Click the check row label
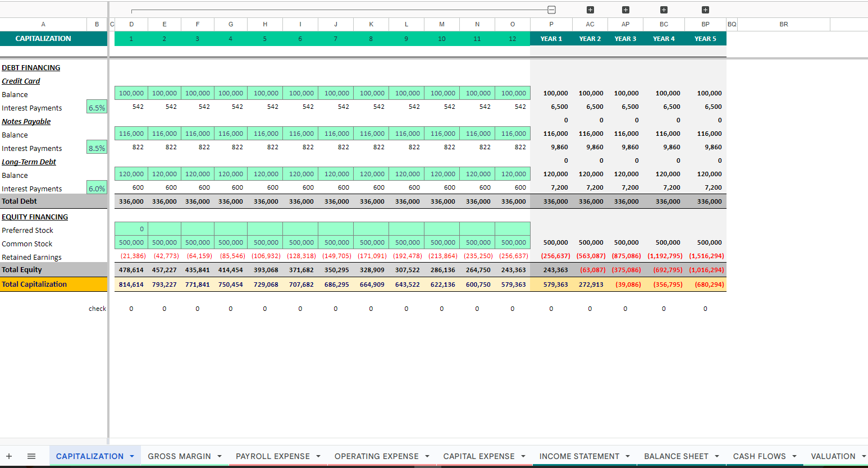The height and width of the screenshot is (468, 868). click(97, 309)
